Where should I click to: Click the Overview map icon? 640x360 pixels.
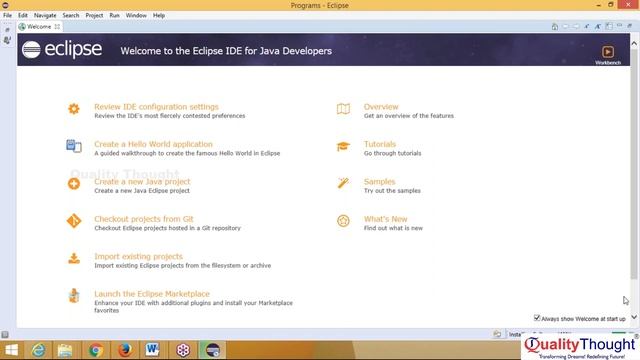click(x=343, y=109)
